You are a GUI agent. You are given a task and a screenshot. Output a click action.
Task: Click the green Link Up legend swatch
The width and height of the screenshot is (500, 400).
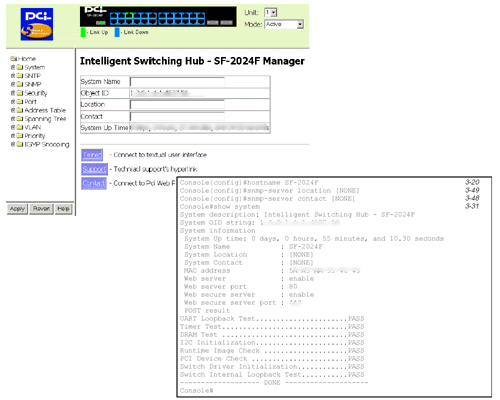pyautogui.click(x=83, y=32)
